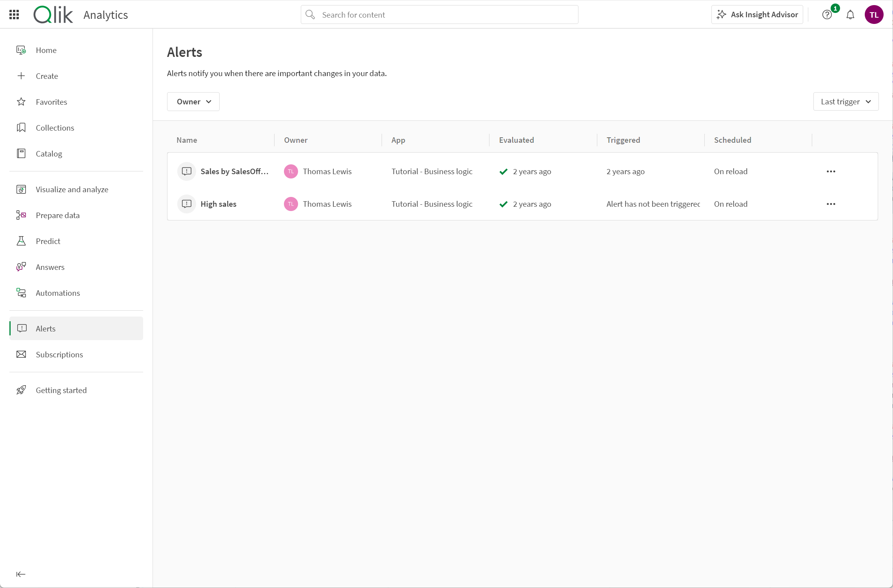
Task: Click the three-dots menu for Sales by SalesOff...
Action: [831, 171]
